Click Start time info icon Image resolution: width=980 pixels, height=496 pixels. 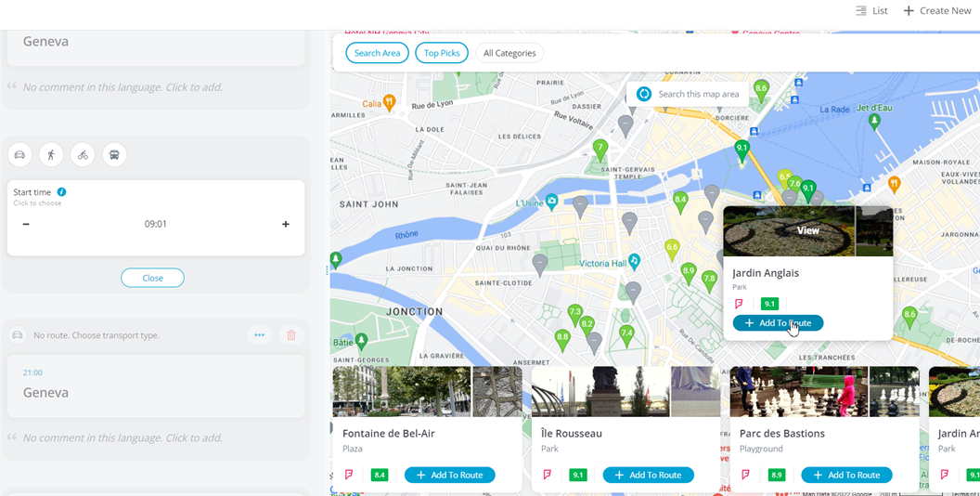61,192
